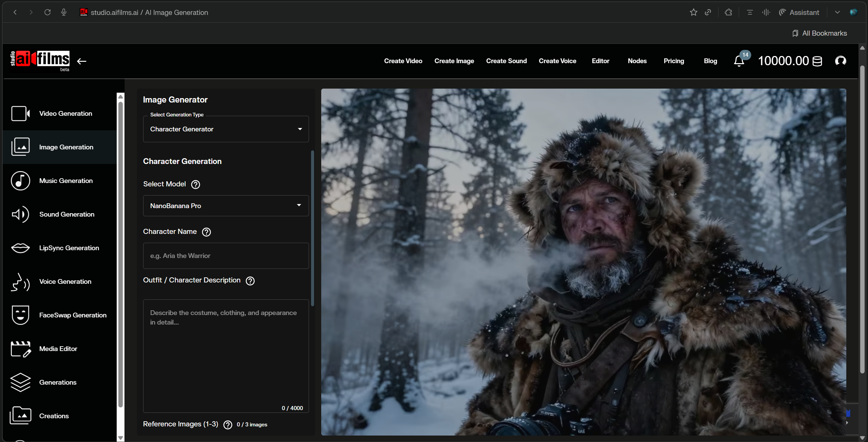Click the back arrow beside the aifilms logo
868x442 pixels.
(x=81, y=61)
